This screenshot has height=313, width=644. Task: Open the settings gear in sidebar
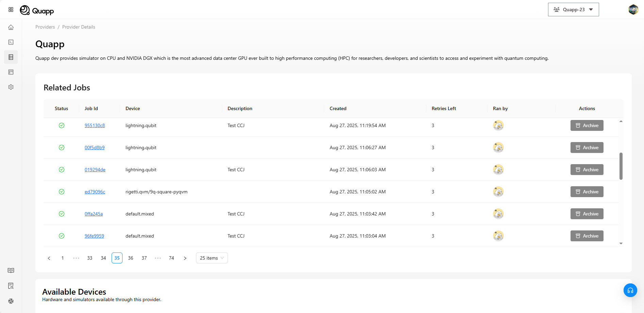click(x=11, y=87)
